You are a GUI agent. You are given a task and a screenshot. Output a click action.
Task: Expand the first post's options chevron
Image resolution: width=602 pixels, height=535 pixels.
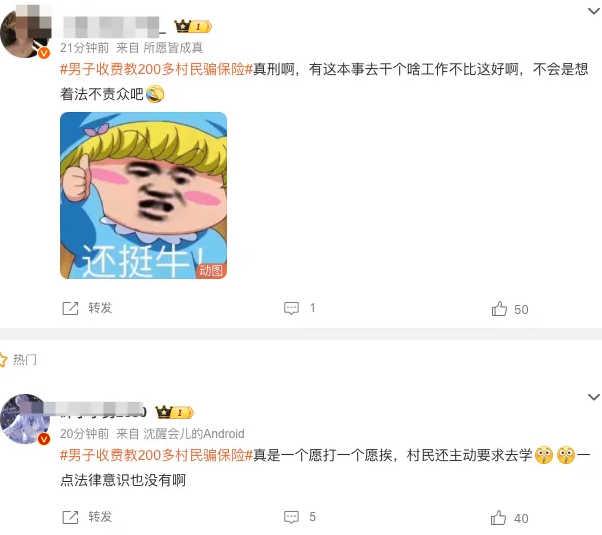594,11
